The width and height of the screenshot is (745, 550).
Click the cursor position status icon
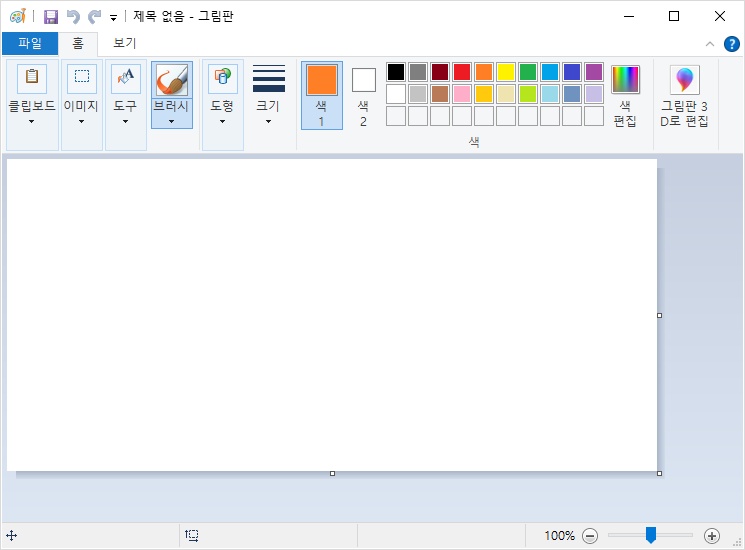coord(11,536)
